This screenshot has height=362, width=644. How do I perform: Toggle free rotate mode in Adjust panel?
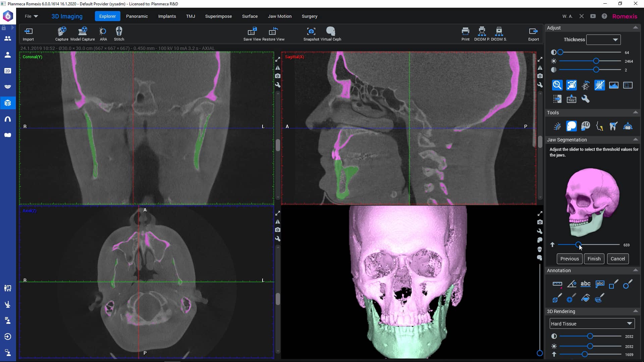[585, 85]
